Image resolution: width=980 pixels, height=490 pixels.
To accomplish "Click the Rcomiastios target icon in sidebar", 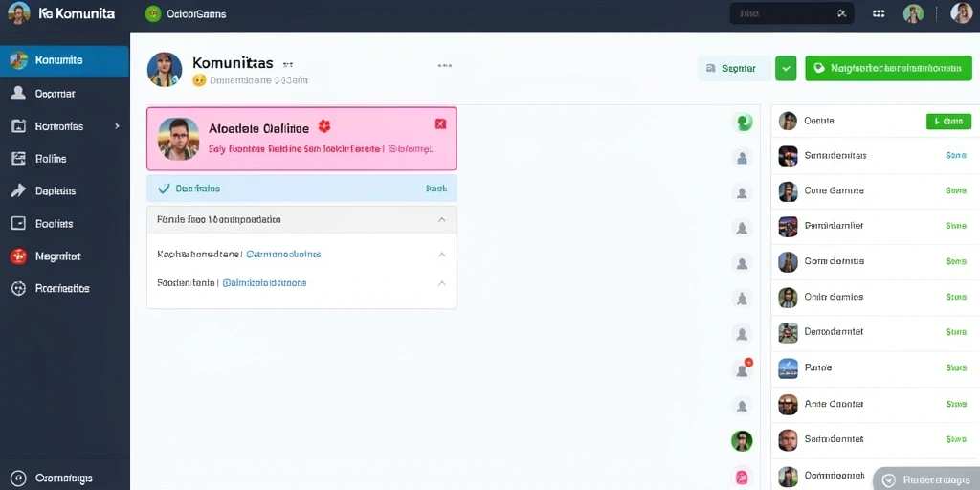I will [19, 289].
